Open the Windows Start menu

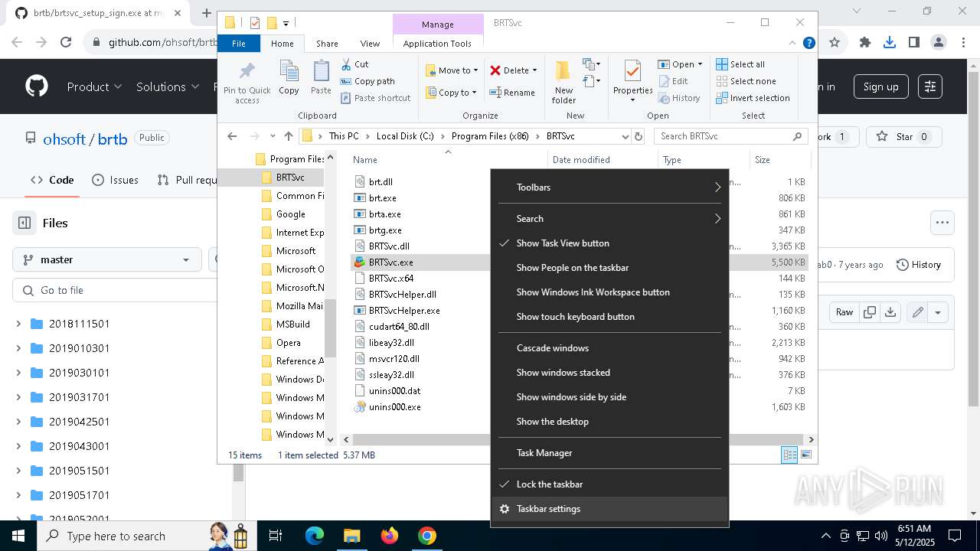pyautogui.click(x=18, y=536)
